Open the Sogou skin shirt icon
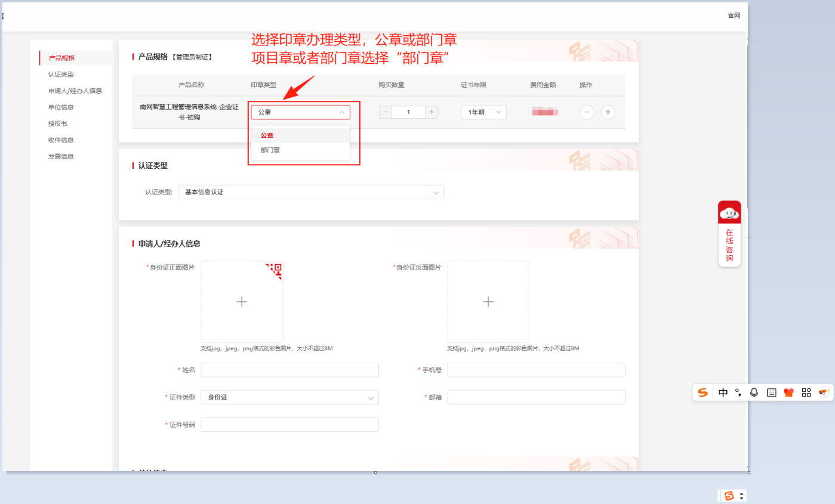The image size is (835, 504). (x=788, y=392)
